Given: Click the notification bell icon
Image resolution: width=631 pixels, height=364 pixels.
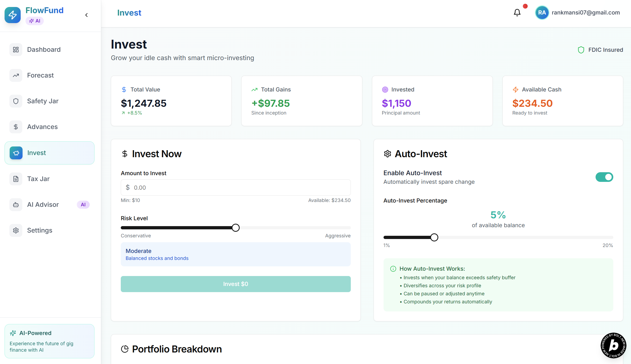Looking at the screenshot, I should click(517, 13).
